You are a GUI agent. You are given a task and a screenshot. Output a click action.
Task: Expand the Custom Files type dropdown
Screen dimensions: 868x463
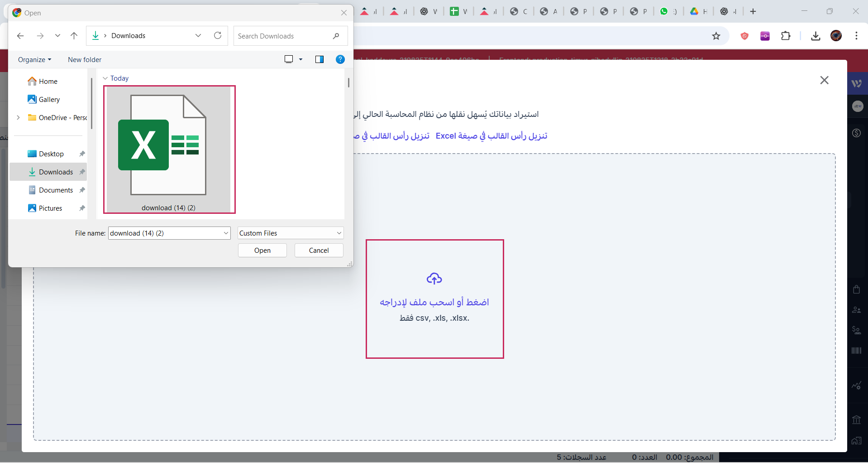point(339,233)
